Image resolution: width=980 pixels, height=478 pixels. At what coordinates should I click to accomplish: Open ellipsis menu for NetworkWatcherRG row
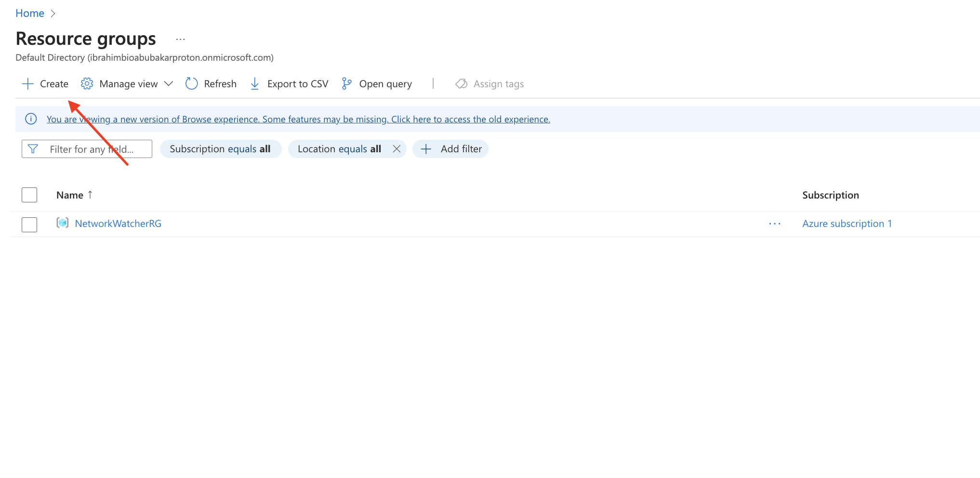(775, 224)
